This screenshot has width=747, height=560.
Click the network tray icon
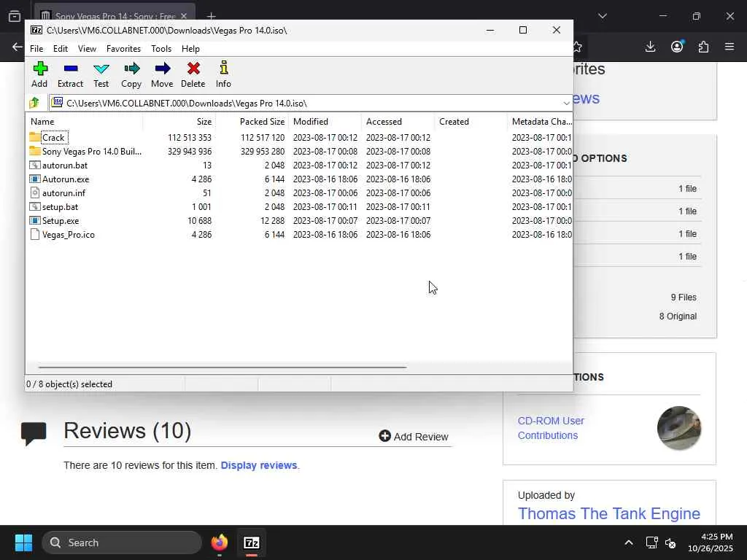point(651,542)
